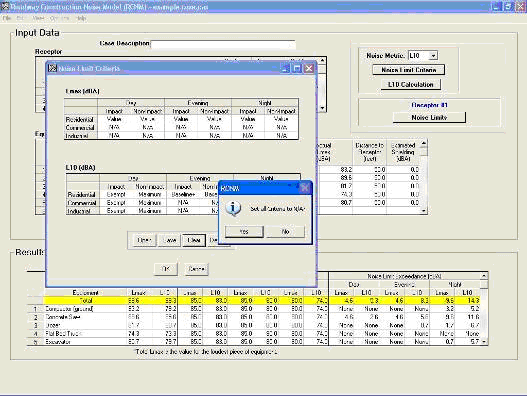Click the Receptor table scroll down arrow
527x396 pixels.
(322, 108)
